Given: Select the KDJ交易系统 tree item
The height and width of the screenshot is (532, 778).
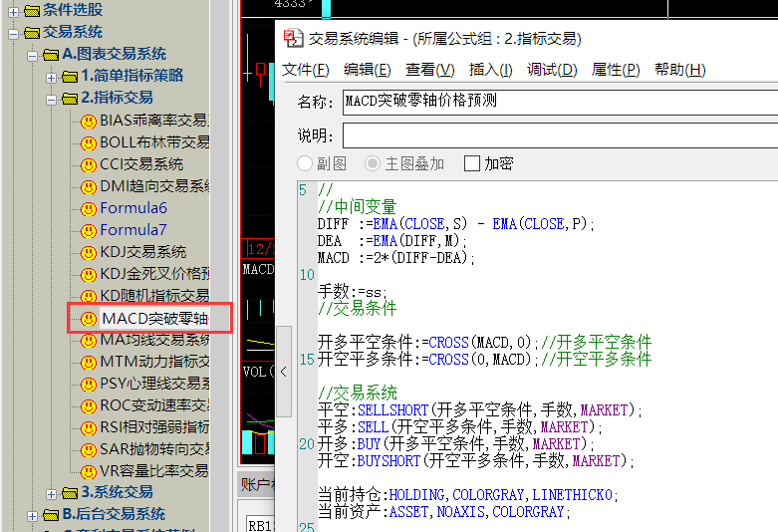Looking at the screenshot, I should pos(142,252).
